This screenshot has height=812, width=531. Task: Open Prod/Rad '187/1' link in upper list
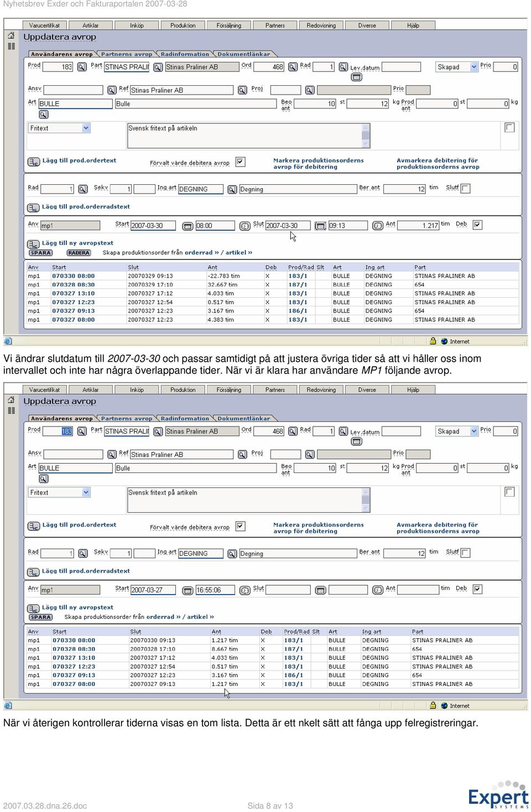pyautogui.click(x=298, y=285)
